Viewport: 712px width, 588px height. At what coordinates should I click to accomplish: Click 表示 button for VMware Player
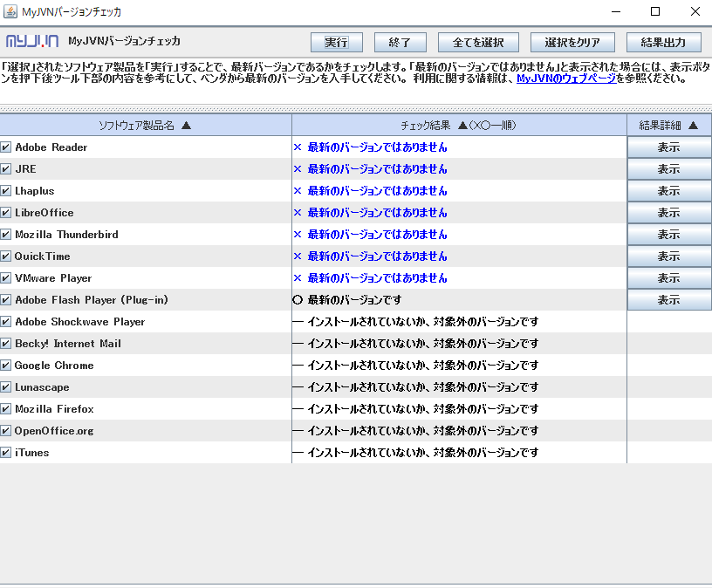click(669, 278)
